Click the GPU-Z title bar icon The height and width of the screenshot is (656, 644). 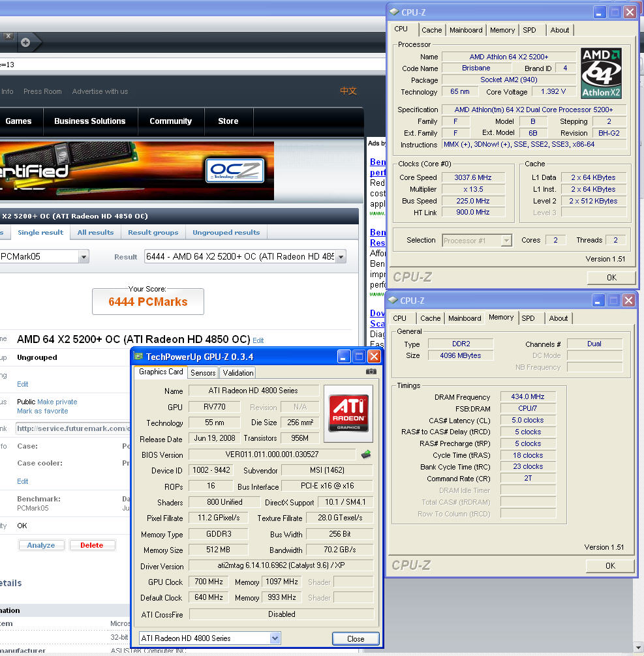click(x=138, y=357)
